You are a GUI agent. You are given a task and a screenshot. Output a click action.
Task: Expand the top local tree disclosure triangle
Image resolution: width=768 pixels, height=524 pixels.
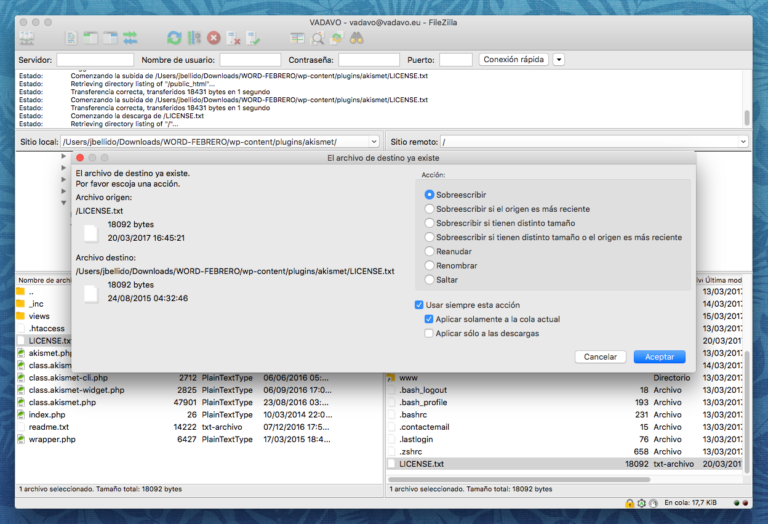[64, 156]
